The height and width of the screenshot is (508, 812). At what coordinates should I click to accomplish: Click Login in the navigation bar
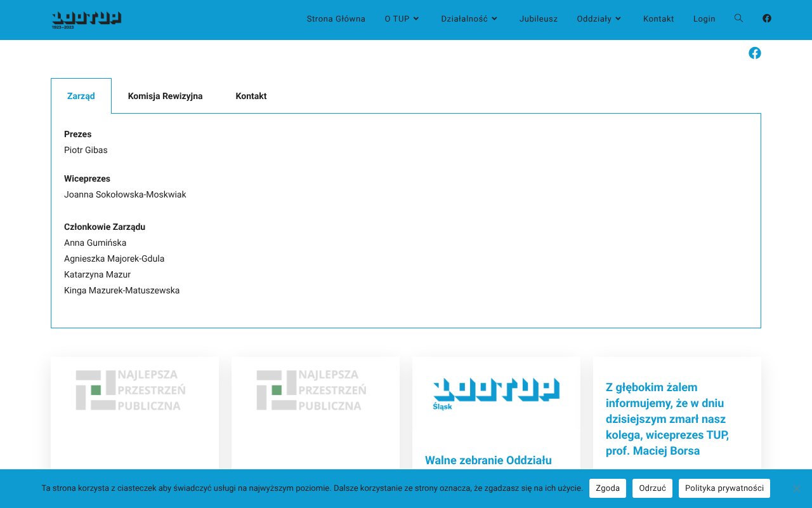point(704,18)
